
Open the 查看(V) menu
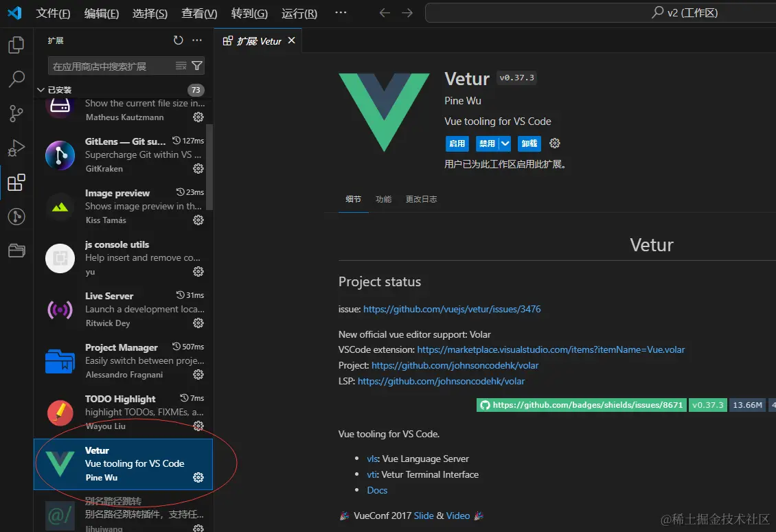[199, 13]
